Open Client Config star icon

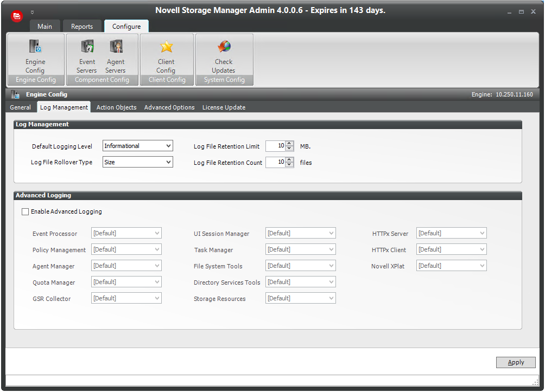click(x=167, y=47)
